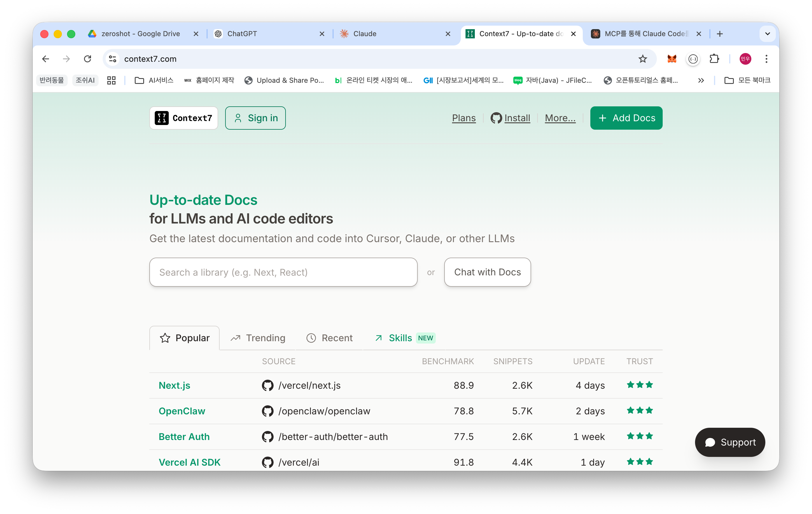This screenshot has width=812, height=514.
Task: Open the 자바(Java) - JFileC... bookmark
Action: (552, 80)
